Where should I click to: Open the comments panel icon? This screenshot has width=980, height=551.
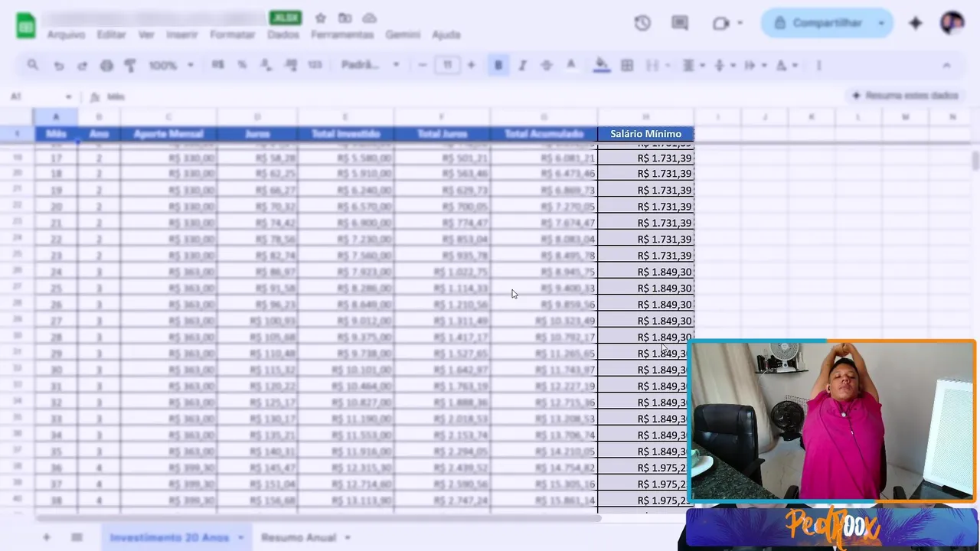tap(680, 23)
